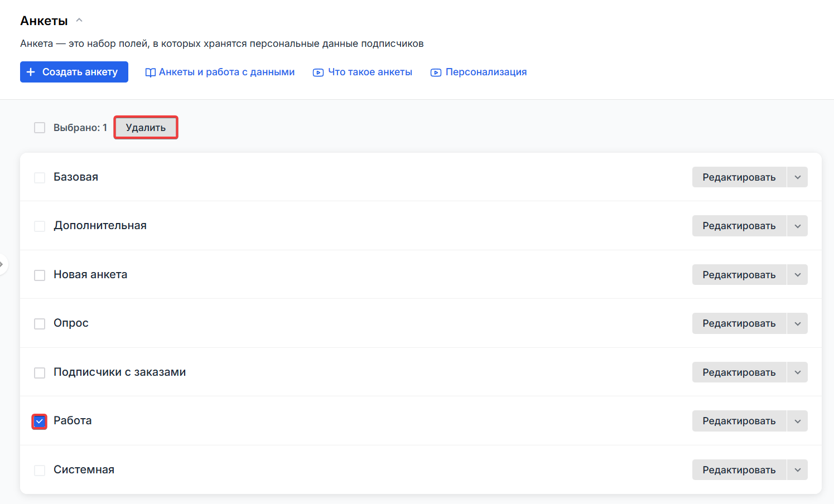Uncheck the "Работа" questionnaire checkbox
The image size is (834, 504).
point(39,421)
